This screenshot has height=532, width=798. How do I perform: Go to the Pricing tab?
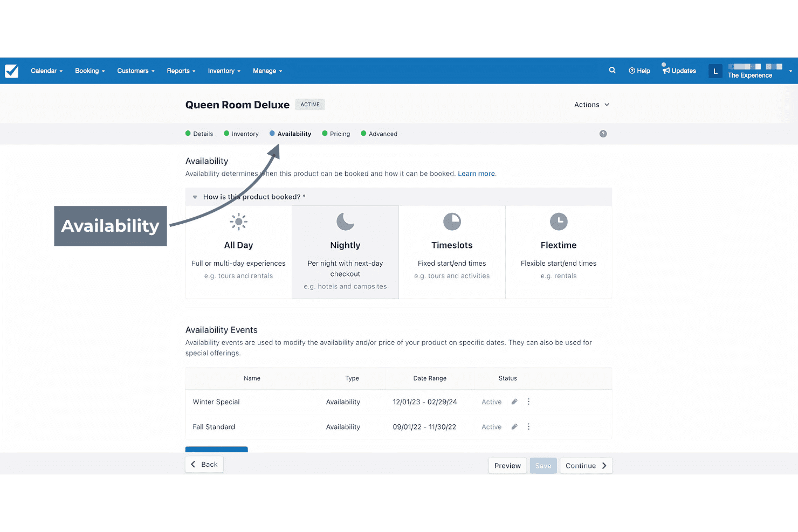336,134
